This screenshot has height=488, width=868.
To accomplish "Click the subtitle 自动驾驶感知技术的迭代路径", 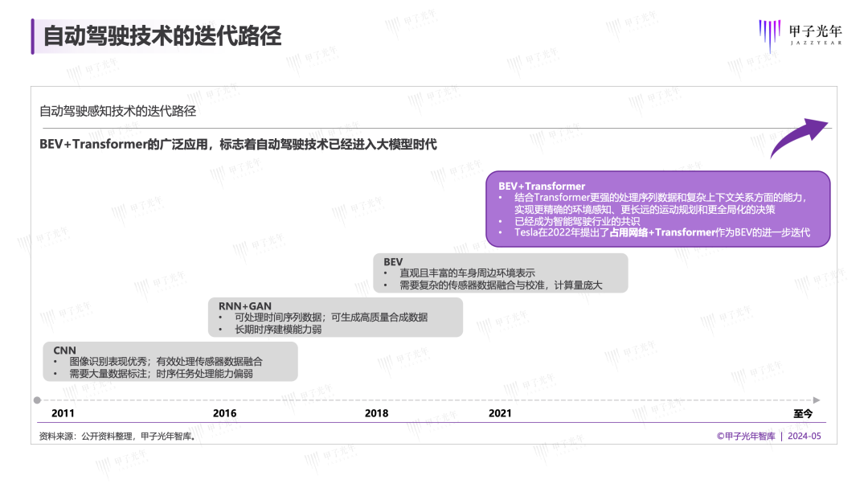I will click(x=118, y=111).
